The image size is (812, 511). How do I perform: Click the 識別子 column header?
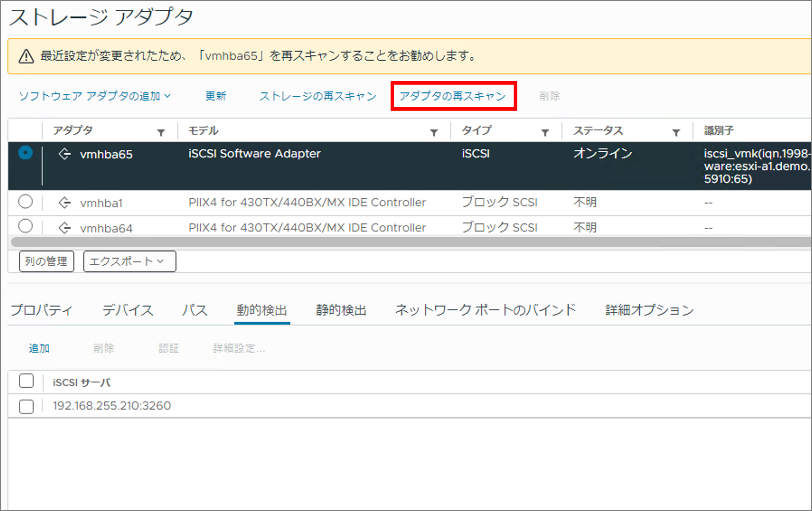[x=718, y=131]
